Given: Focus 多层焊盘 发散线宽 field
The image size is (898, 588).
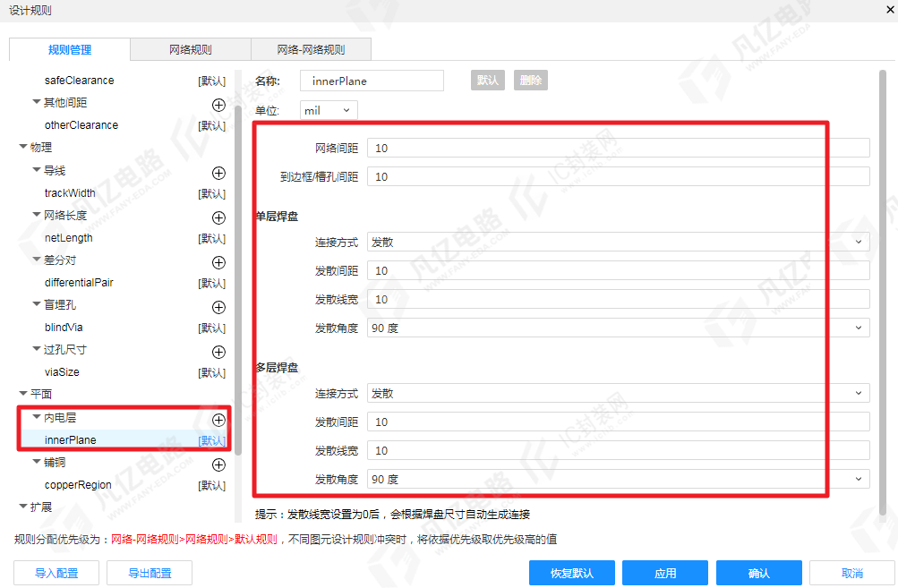Looking at the screenshot, I should click(x=619, y=450).
